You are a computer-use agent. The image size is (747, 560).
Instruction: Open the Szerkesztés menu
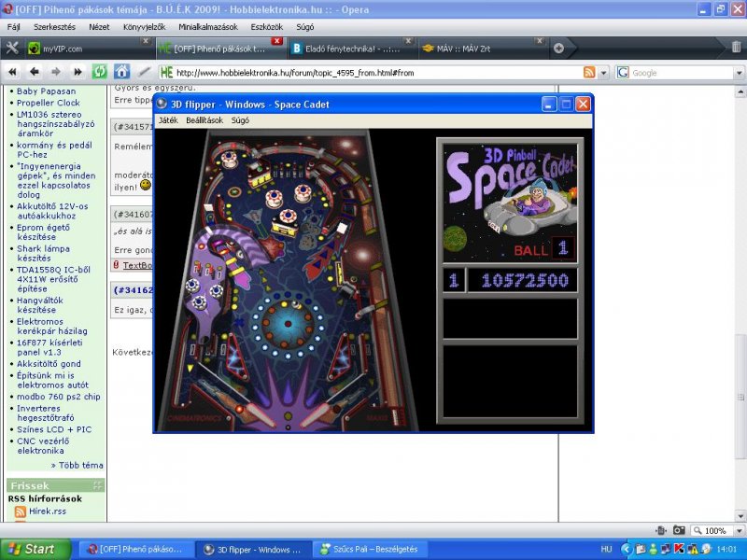(54, 27)
